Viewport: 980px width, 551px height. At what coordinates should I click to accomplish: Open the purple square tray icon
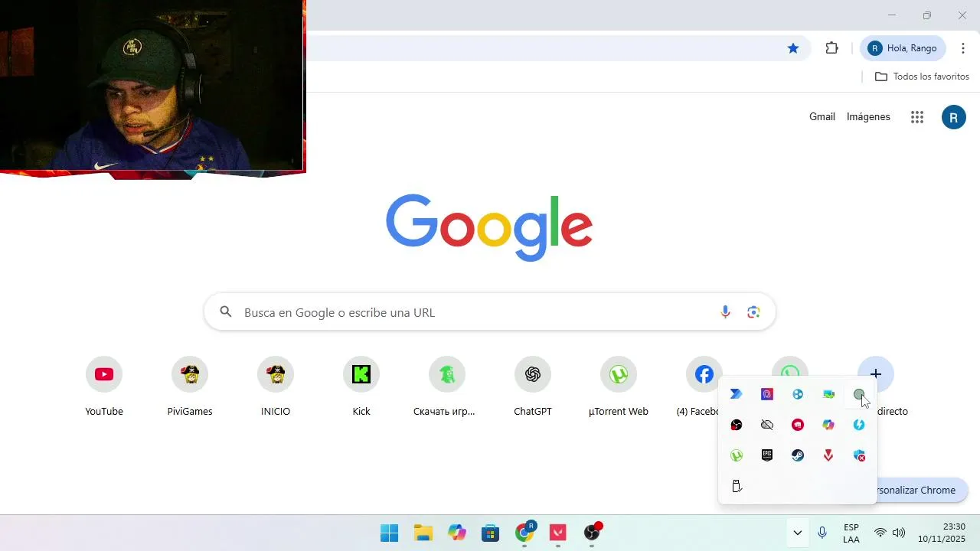pos(767,394)
